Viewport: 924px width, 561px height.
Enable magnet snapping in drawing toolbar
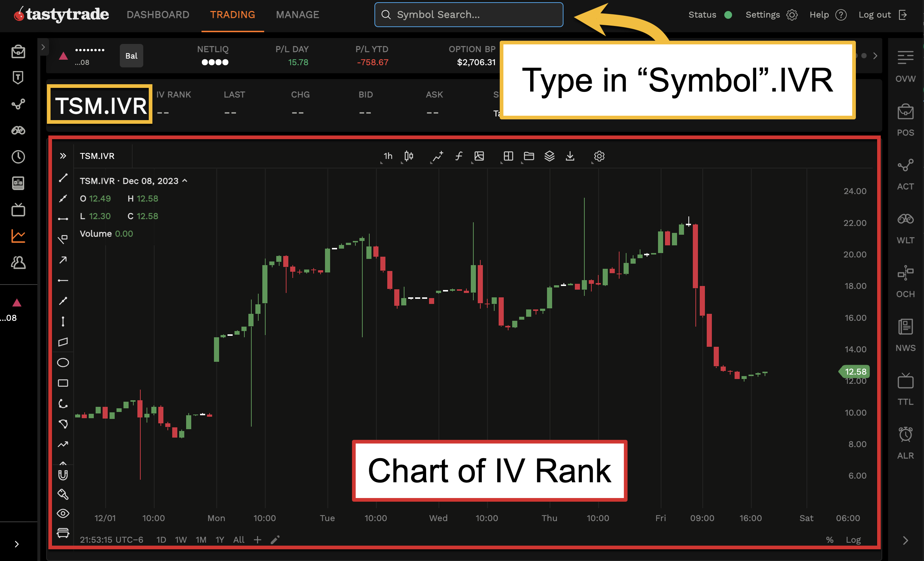(x=63, y=475)
